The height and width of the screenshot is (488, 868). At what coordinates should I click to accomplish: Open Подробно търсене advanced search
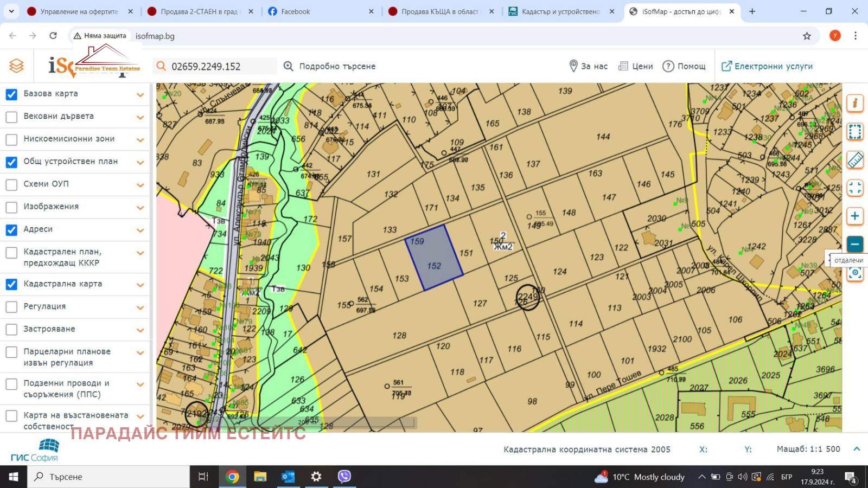pos(330,66)
